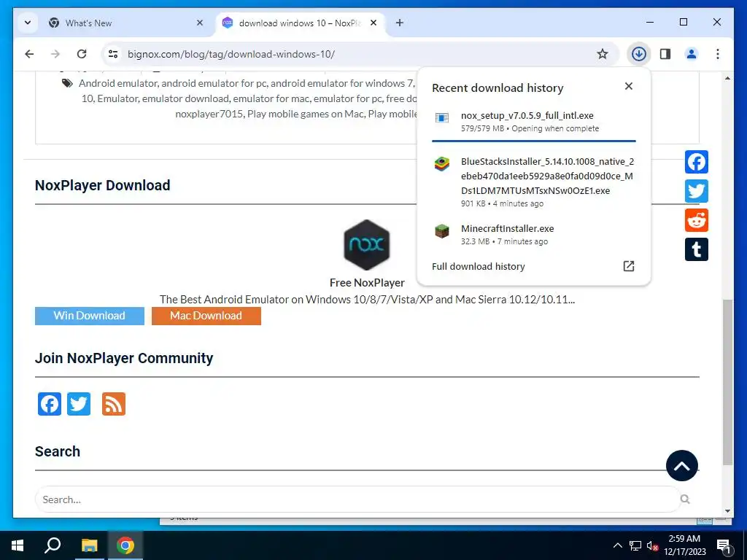This screenshot has height=560, width=747.
Task: Open NoxPlayer Community Twitter icon
Action: [x=79, y=404]
